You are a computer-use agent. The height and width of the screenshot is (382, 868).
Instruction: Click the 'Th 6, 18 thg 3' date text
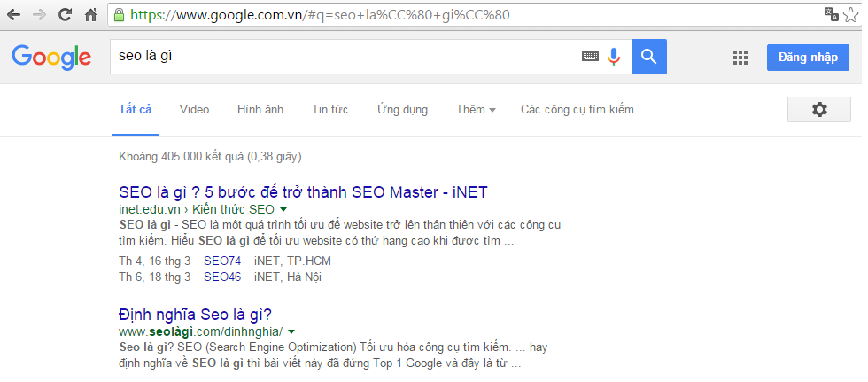pyautogui.click(x=154, y=277)
